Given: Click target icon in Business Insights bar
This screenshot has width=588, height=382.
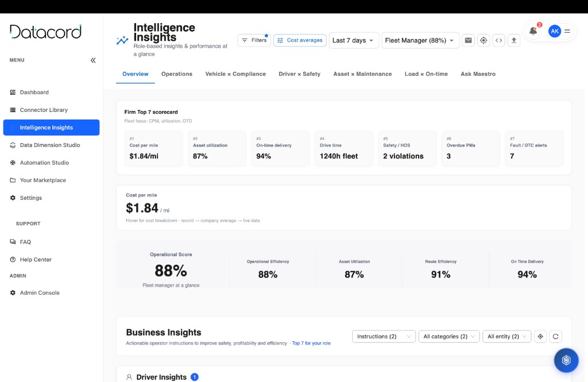Looking at the screenshot, I should 540,337.
